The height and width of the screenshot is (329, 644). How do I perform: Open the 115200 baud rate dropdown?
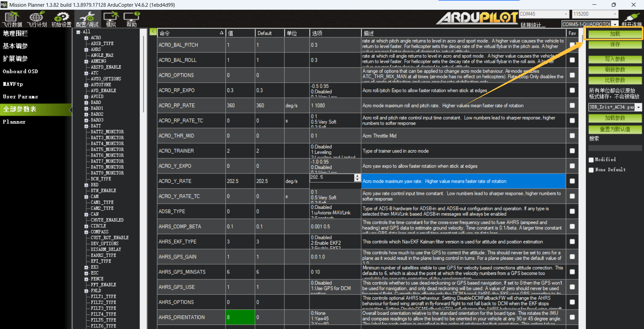pos(615,14)
